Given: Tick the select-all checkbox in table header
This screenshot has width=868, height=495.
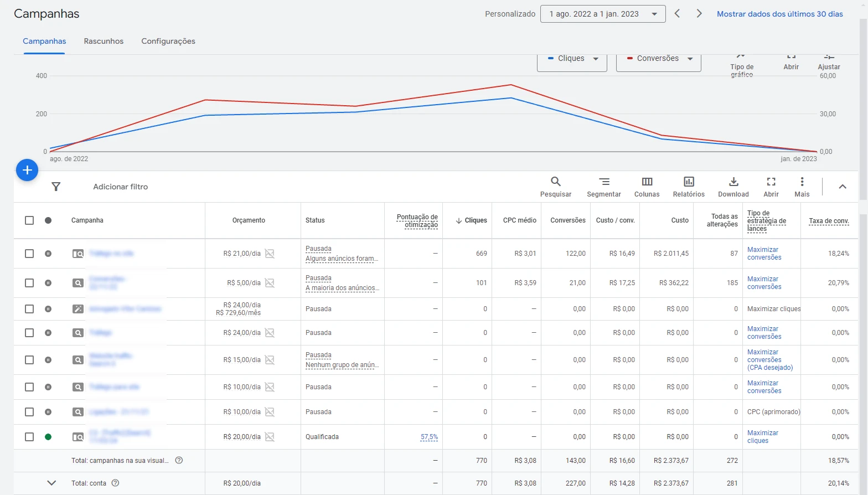Looking at the screenshot, I should (x=29, y=220).
